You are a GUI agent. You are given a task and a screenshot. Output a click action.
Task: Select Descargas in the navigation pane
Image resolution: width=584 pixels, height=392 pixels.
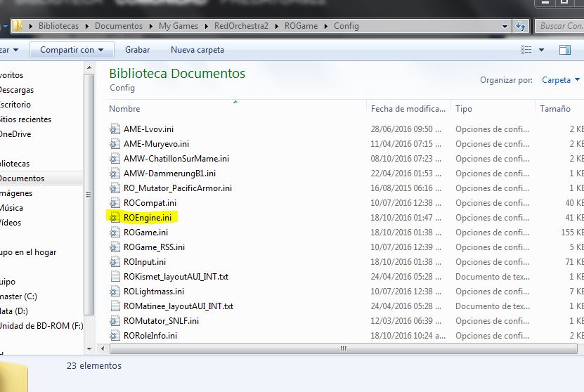pyautogui.click(x=17, y=90)
